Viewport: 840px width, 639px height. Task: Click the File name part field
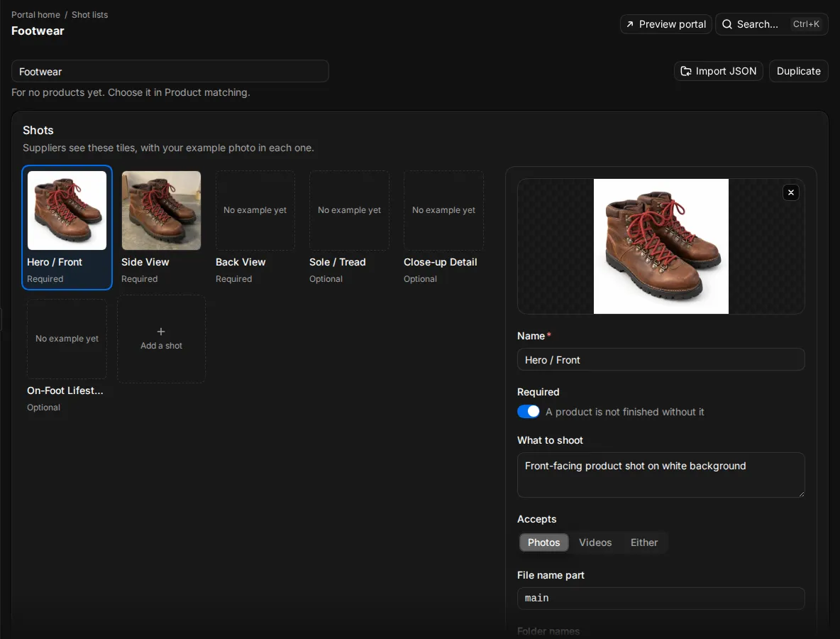[661, 599]
